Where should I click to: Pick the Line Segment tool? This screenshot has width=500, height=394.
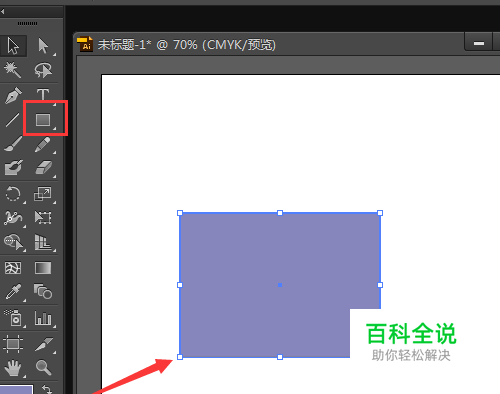13,120
